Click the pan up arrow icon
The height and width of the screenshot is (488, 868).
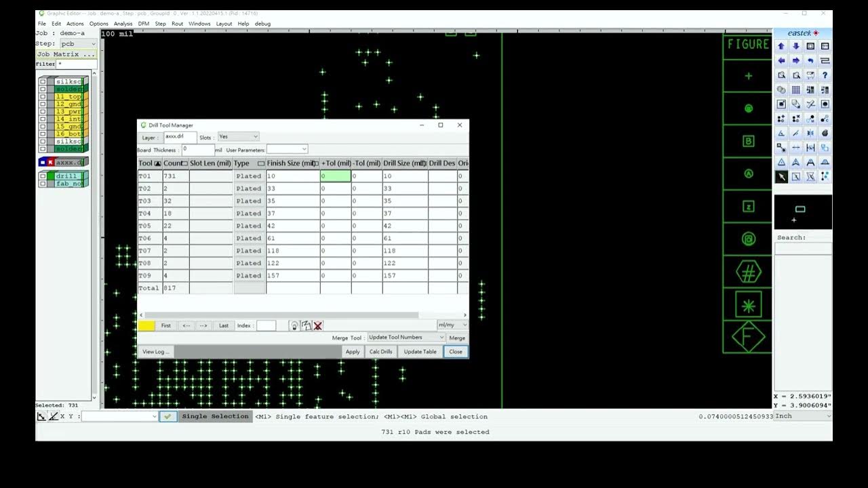click(x=781, y=46)
